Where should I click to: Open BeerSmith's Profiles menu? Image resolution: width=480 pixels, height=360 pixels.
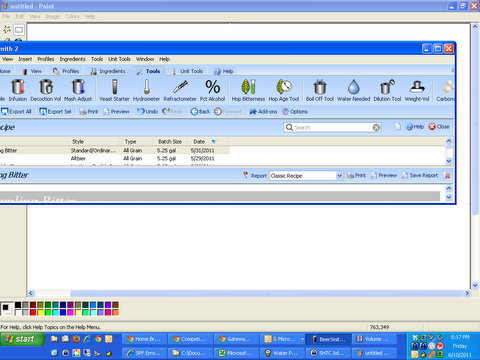[46, 59]
